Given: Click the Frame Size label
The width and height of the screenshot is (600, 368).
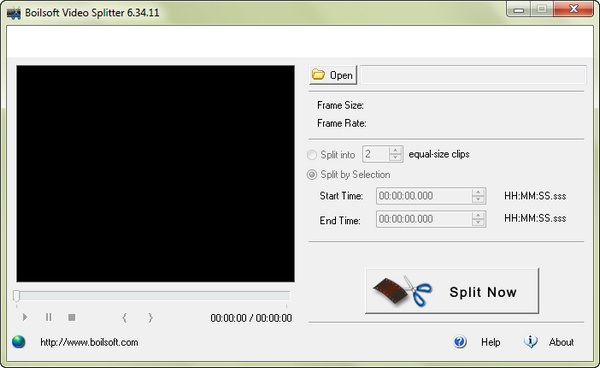Looking at the screenshot, I should point(340,105).
